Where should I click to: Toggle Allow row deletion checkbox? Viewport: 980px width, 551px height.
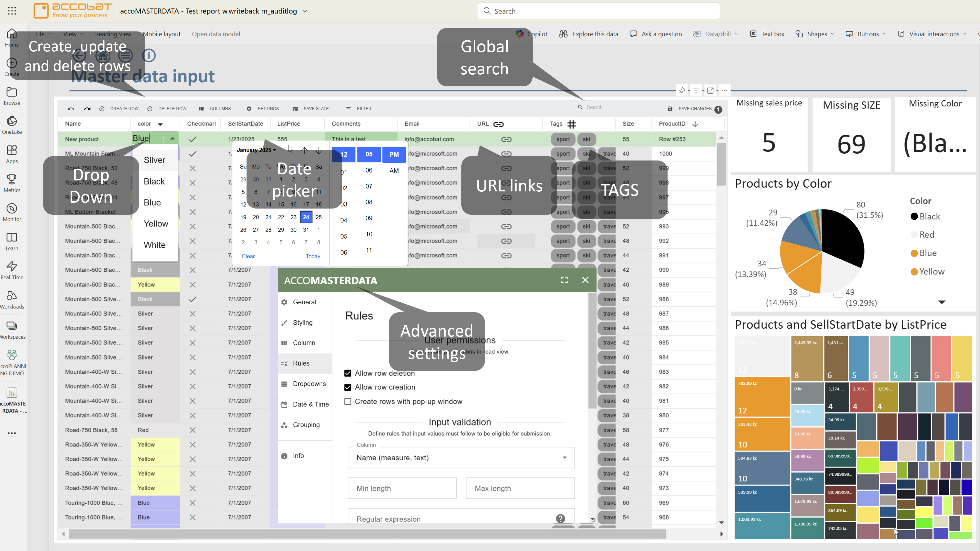point(347,373)
